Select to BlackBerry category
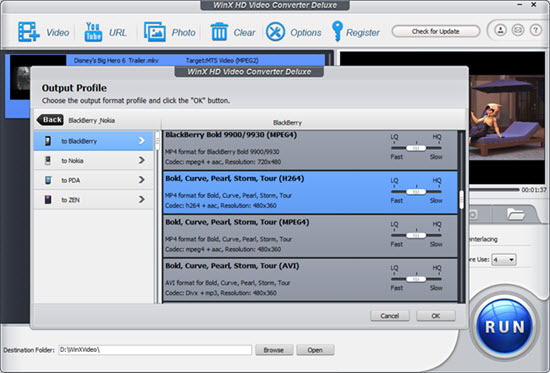The width and height of the screenshot is (550, 373). coord(94,141)
